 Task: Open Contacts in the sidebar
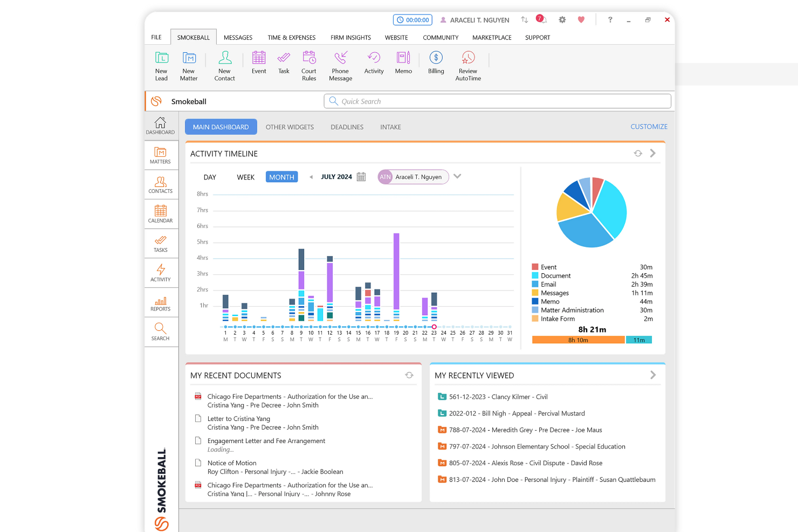(x=161, y=185)
